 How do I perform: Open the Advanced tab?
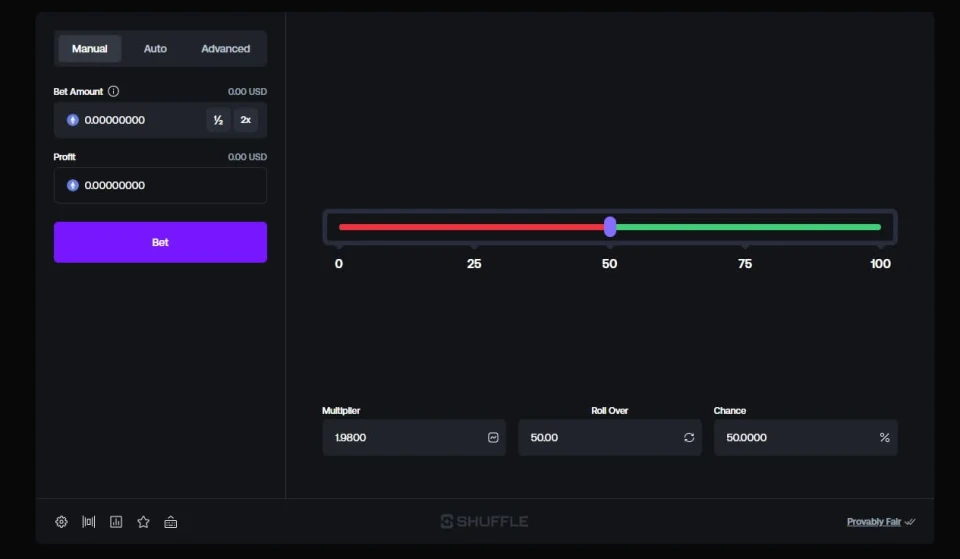tap(225, 48)
